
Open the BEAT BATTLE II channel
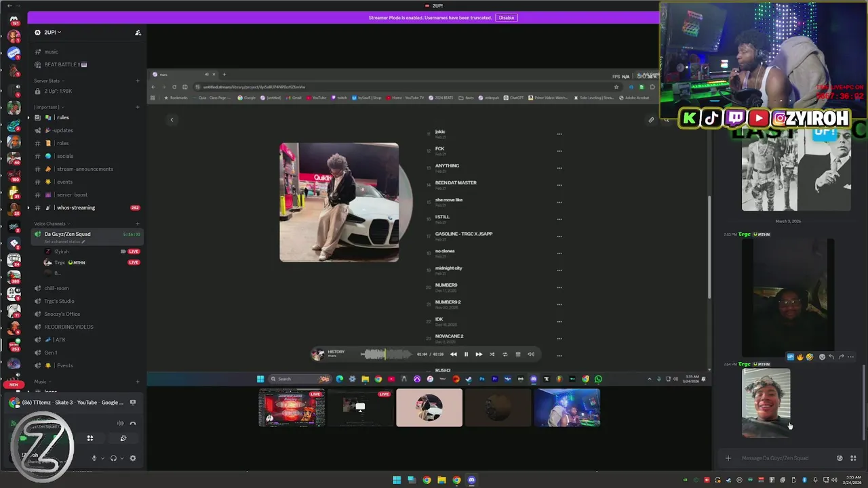87,64
